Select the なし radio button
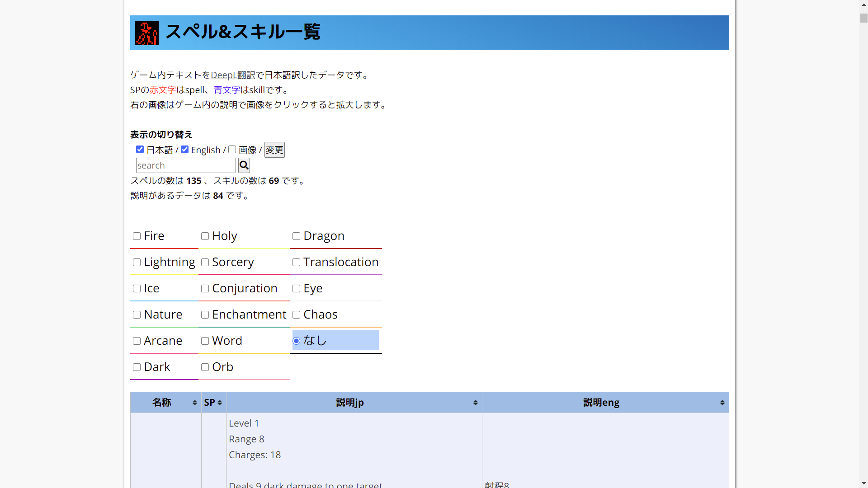This screenshot has width=868, height=488. click(297, 341)
